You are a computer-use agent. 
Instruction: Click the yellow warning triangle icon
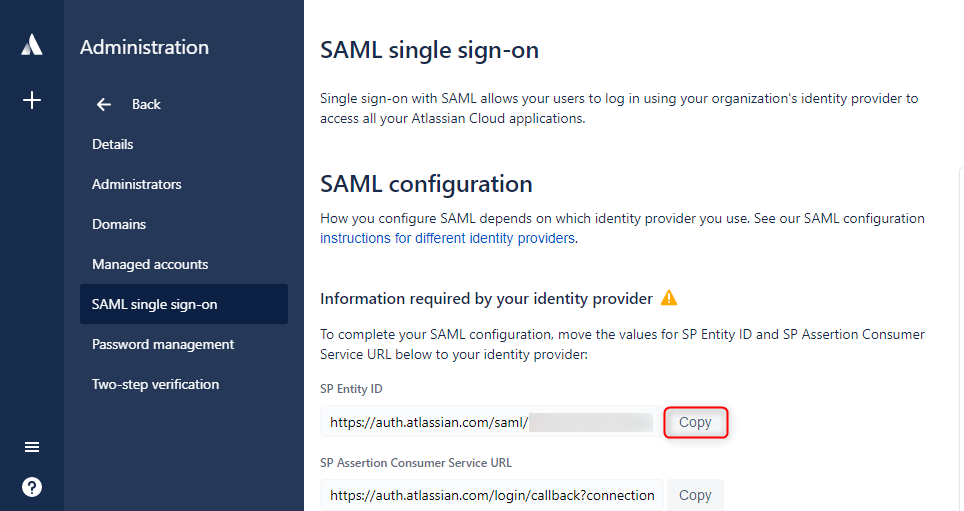669,298
